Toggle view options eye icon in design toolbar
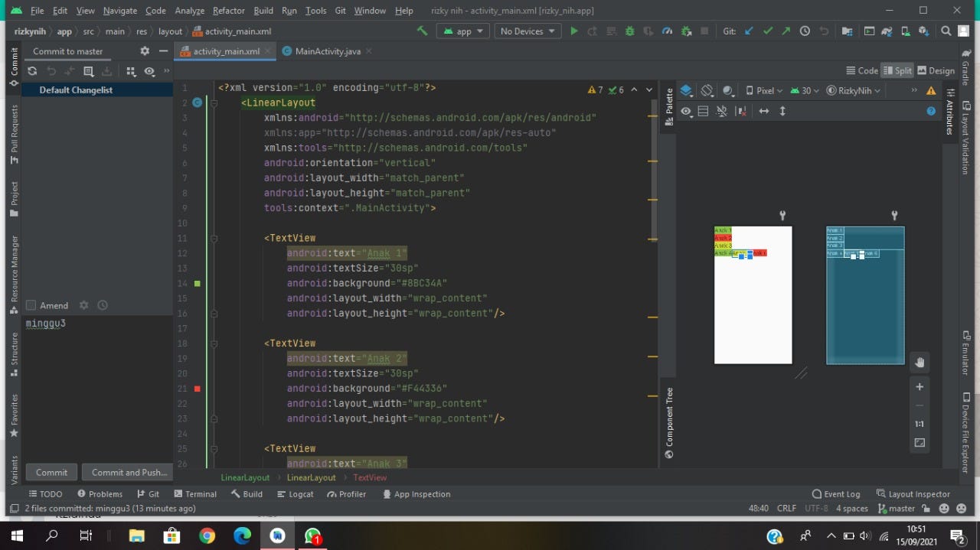 pos(688,111)
